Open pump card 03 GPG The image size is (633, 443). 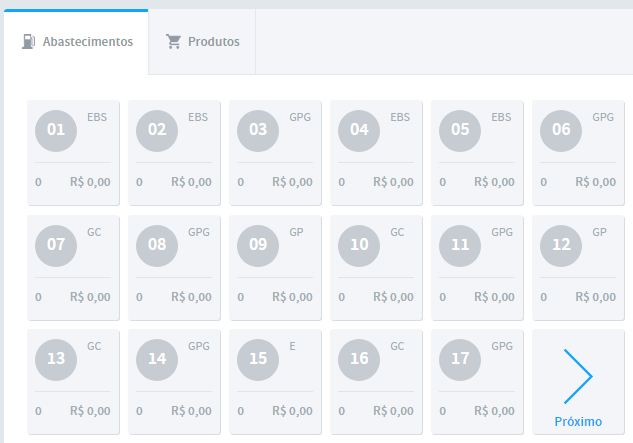[275, 153]
